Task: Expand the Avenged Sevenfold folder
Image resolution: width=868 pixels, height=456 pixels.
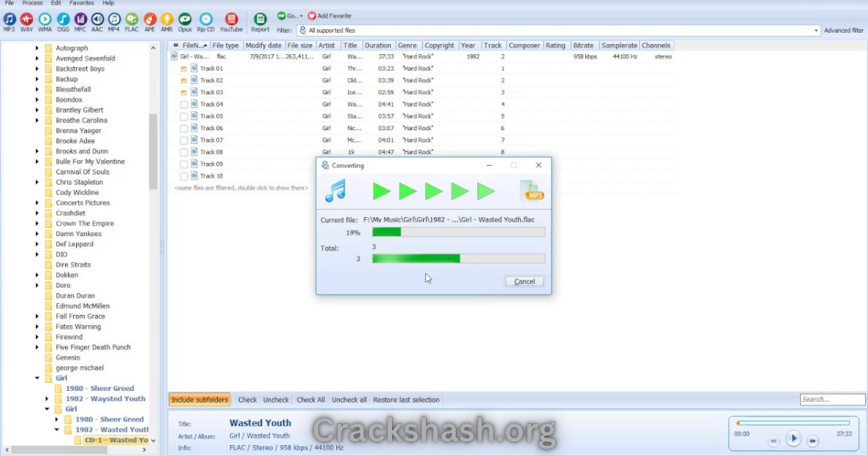Action: tap(38, 59)
